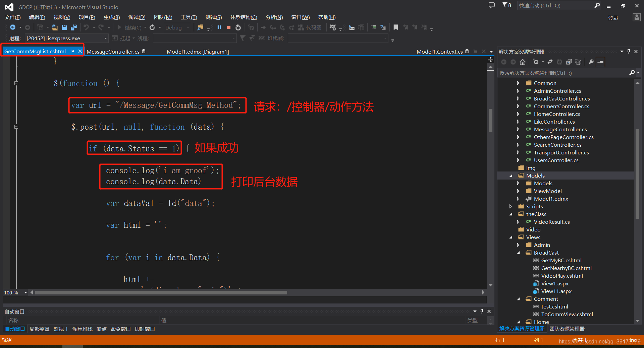Switch to 团队资源管理器 panel tab

(x=567, y=329)
